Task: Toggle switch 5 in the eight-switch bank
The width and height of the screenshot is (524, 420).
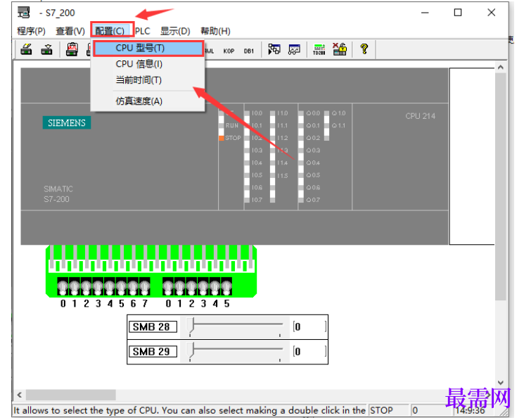Action: click(x=121, y=286)
